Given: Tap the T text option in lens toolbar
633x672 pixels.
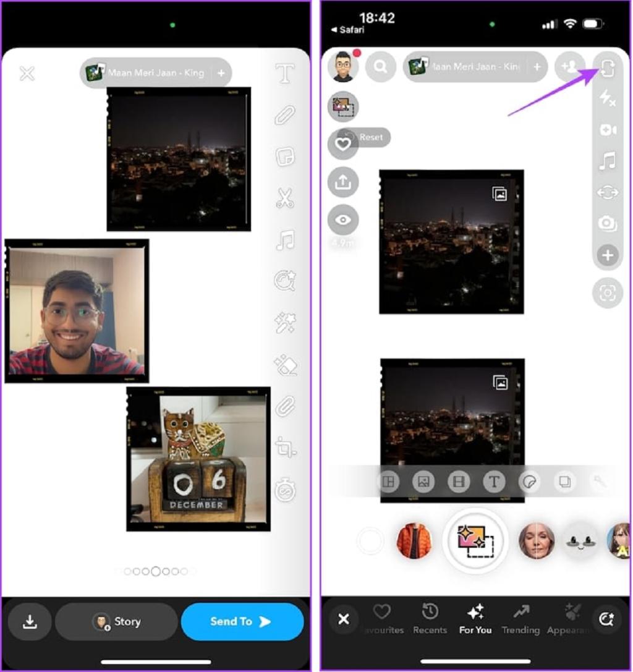Looking at the screenshot, I should [494, 482].
